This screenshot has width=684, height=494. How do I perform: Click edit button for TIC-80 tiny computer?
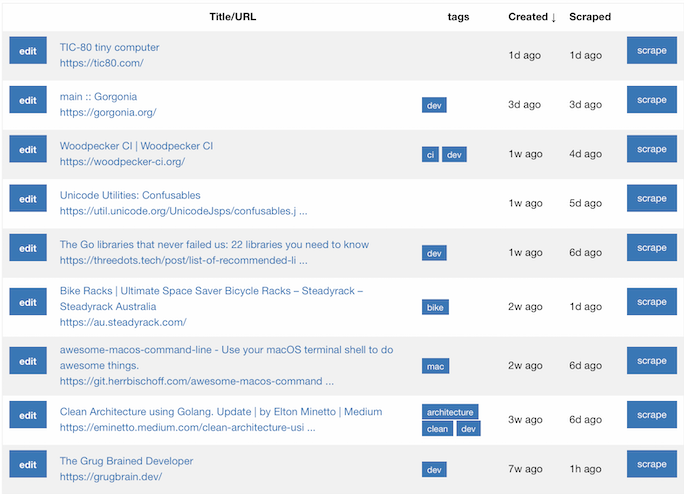coord(28,51)
